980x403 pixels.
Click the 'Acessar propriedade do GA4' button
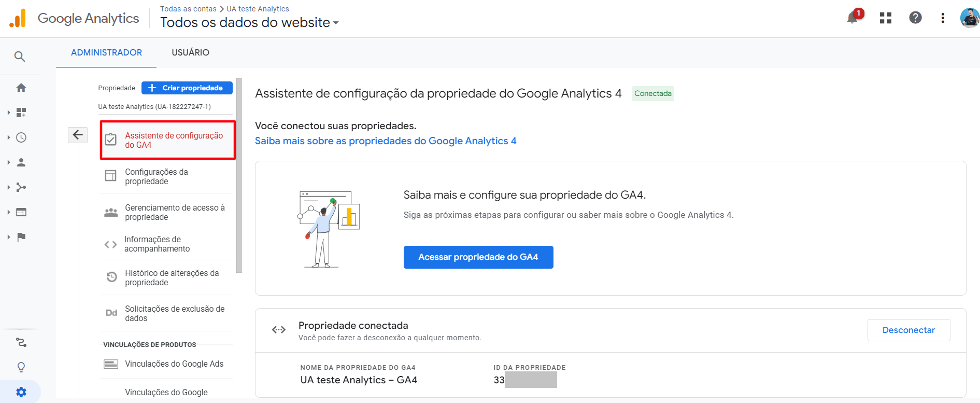[x=478, y=257]
